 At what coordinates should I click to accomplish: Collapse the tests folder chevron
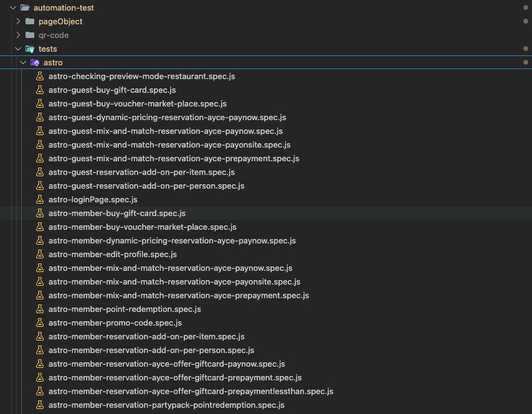click(x=18, y=49)
